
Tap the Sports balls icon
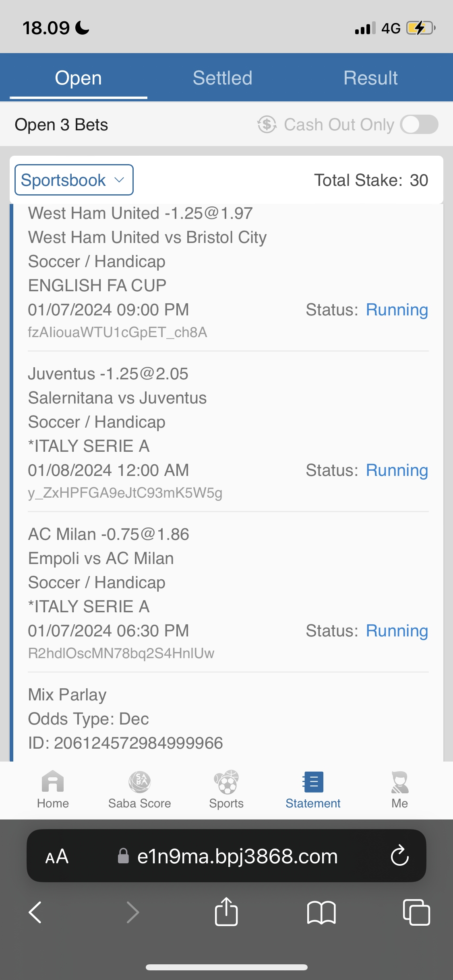226,782
